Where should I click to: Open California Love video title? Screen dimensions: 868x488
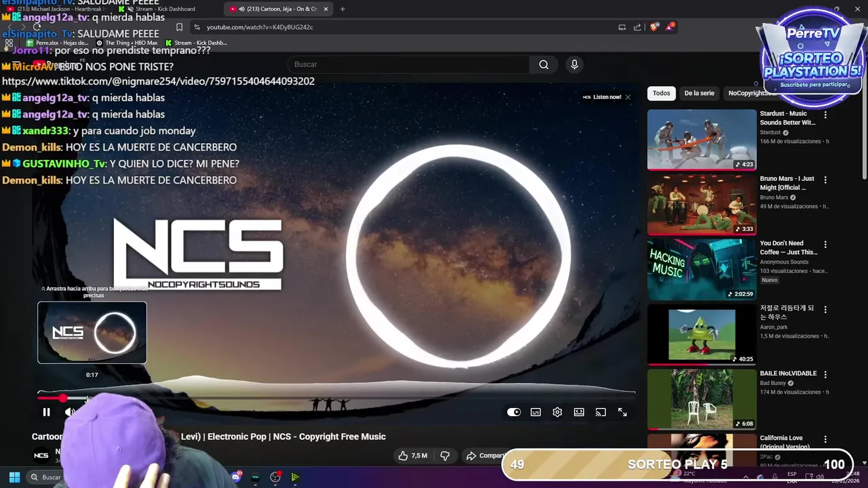point(785,442)
